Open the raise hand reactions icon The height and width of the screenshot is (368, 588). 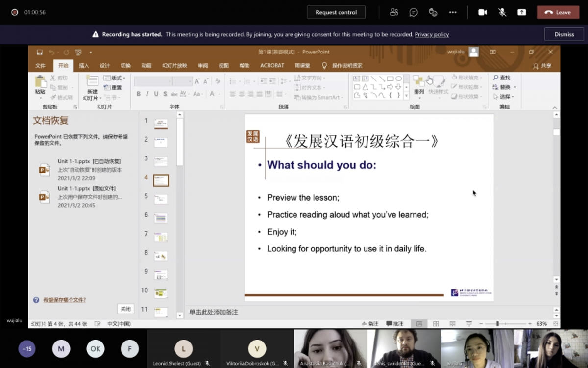click(433, 12)
